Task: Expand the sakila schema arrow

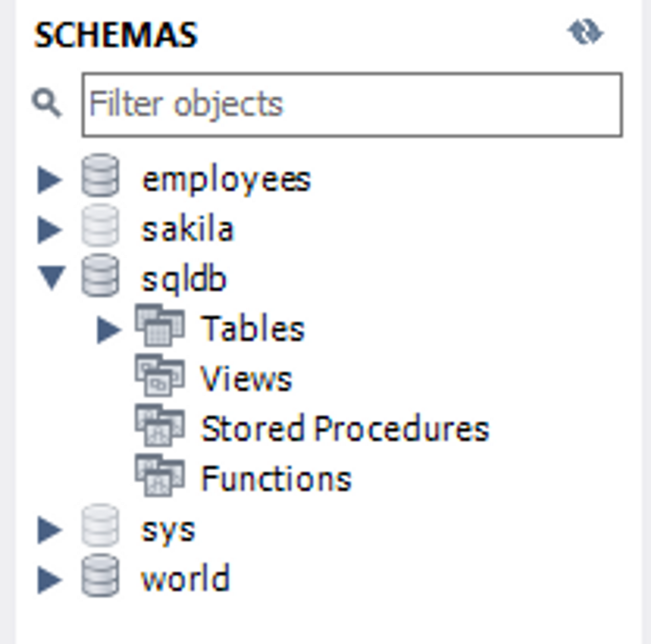Action: coord(49,229)
